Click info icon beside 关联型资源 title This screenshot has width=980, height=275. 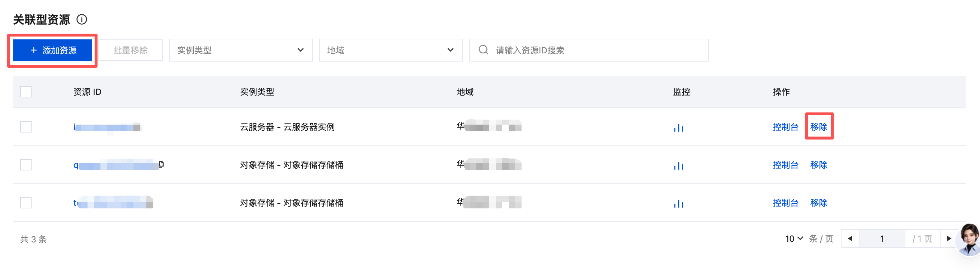pyautogui.click(x=82, y=19)
